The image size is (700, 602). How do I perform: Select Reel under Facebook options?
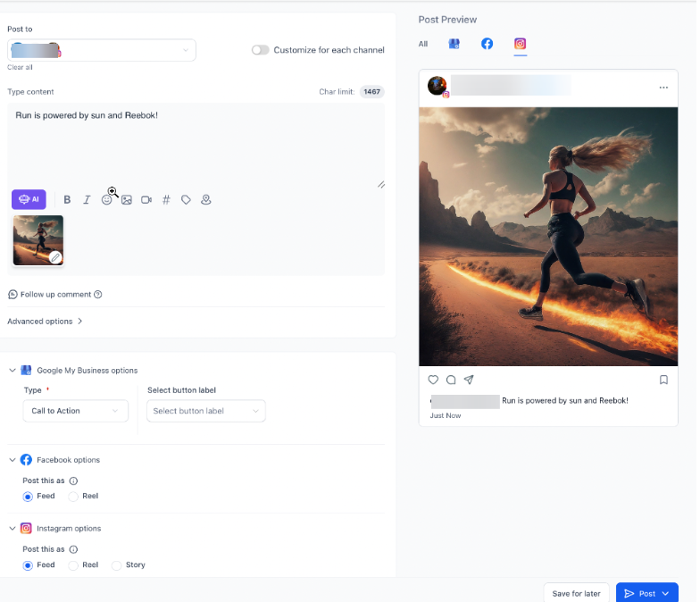point(74,497)
